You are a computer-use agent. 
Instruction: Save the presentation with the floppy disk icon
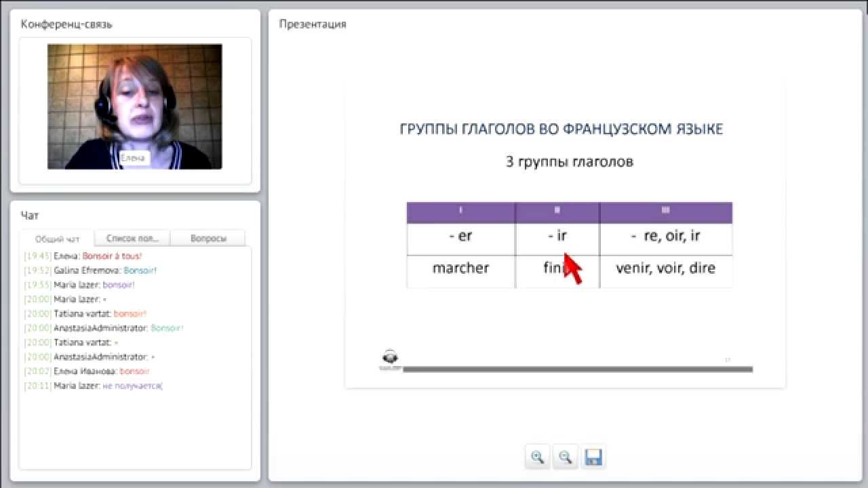tap(593, 457)
